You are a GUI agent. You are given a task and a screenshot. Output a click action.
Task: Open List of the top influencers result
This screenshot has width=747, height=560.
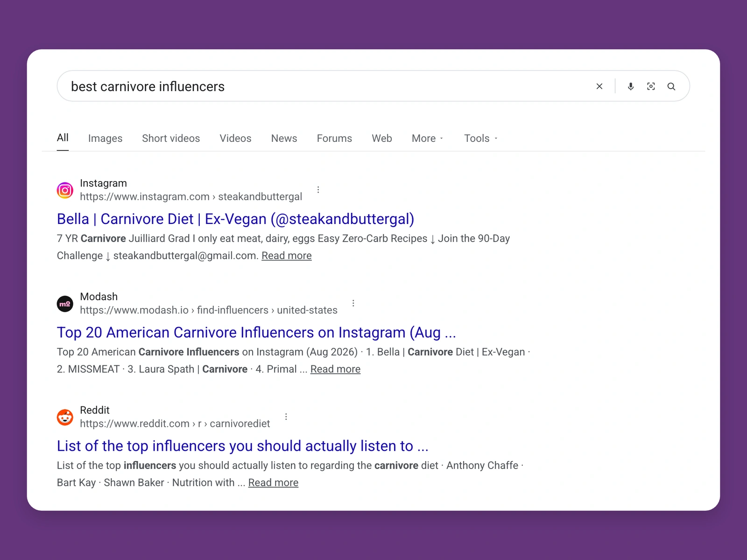242,446
